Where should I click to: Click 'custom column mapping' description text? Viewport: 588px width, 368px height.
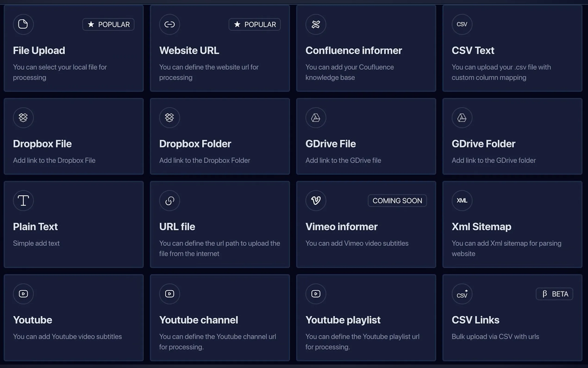coord(489,78)
